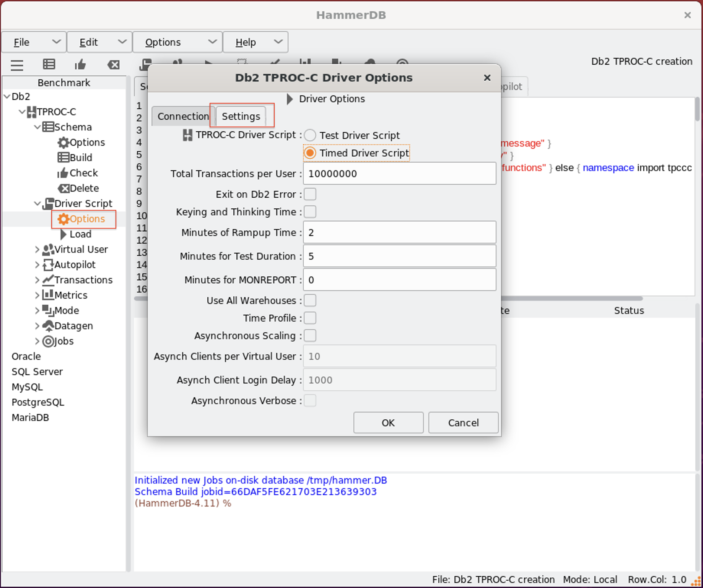
Task: Click the Total Transactions per User field
Action: pos(400,174)
